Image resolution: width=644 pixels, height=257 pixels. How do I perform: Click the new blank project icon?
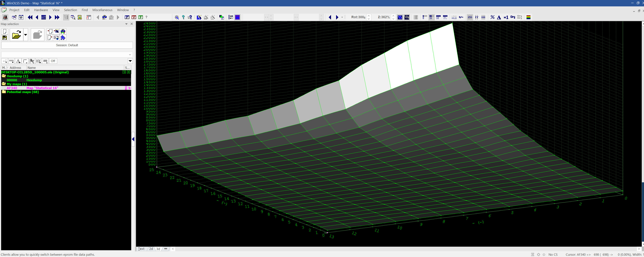click(5, 31)
